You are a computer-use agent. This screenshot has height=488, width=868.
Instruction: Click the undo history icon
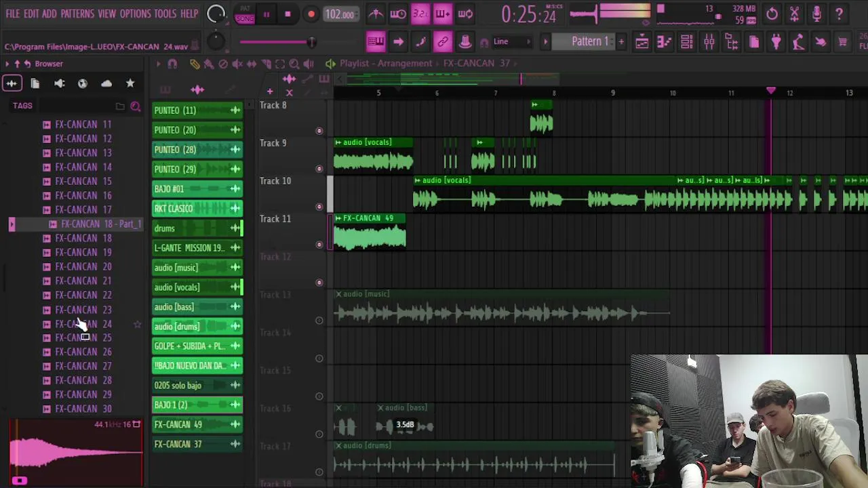tap(772, 14)
